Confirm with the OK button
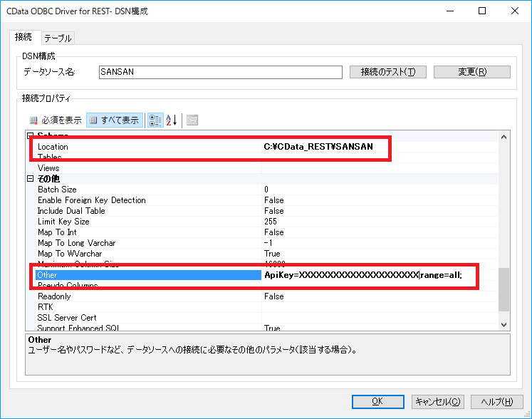The width and height of the screenshot is (532, 419). click(x=377, y=402)
